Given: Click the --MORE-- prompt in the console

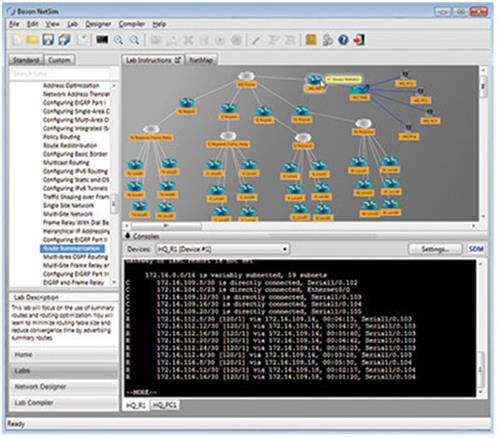Looking at the screenshot, I should click(x=142, y=392).
